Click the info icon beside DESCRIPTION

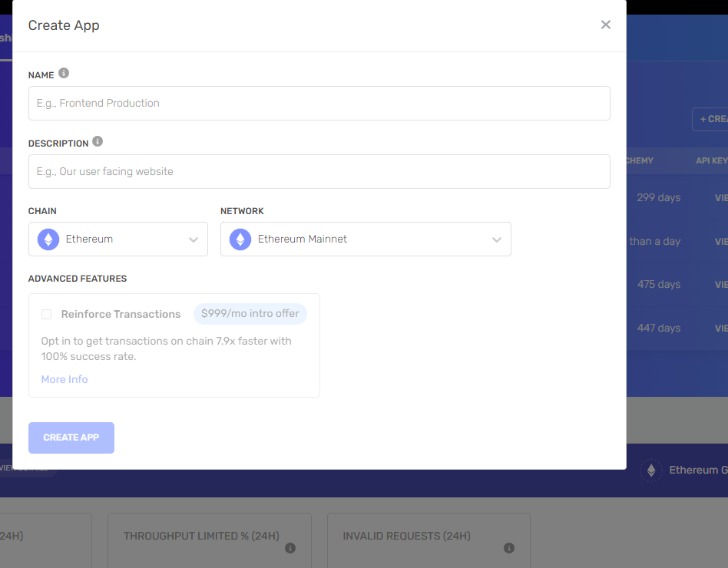click(98, 142)
